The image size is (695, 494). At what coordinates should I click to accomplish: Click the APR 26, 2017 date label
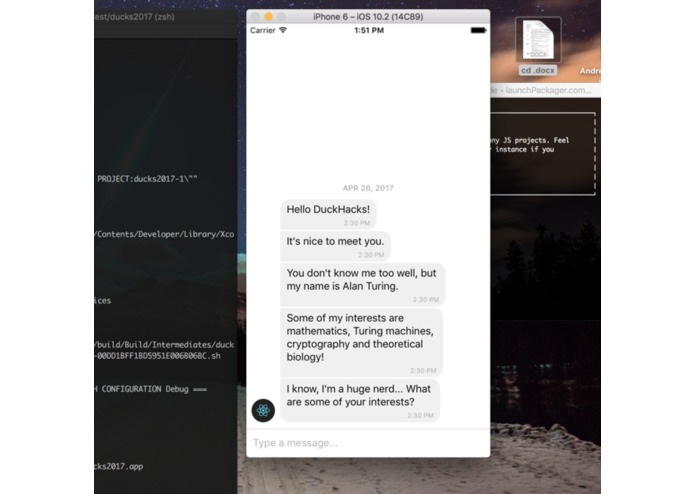click(368, 188)
